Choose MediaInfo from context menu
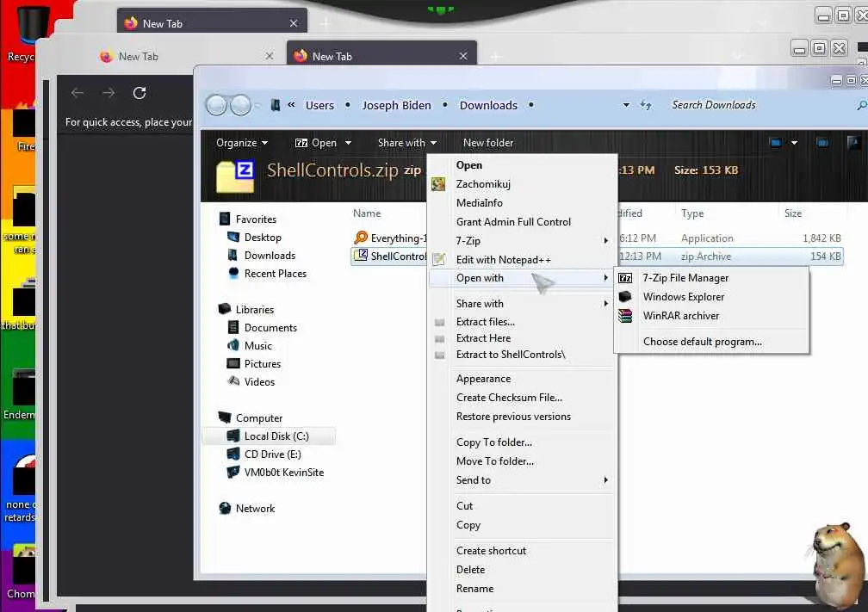Screen dimensions: 868x612 [479, 202]
